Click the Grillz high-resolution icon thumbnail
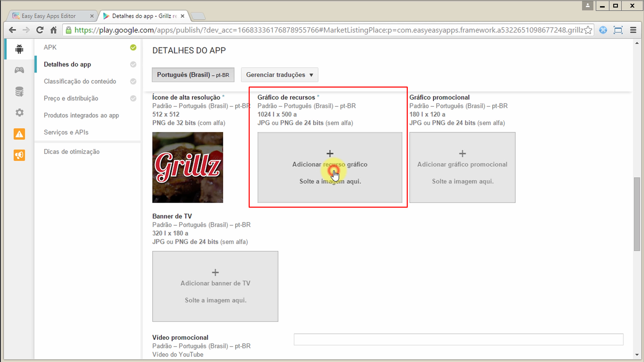 click(x=188, y=167)
